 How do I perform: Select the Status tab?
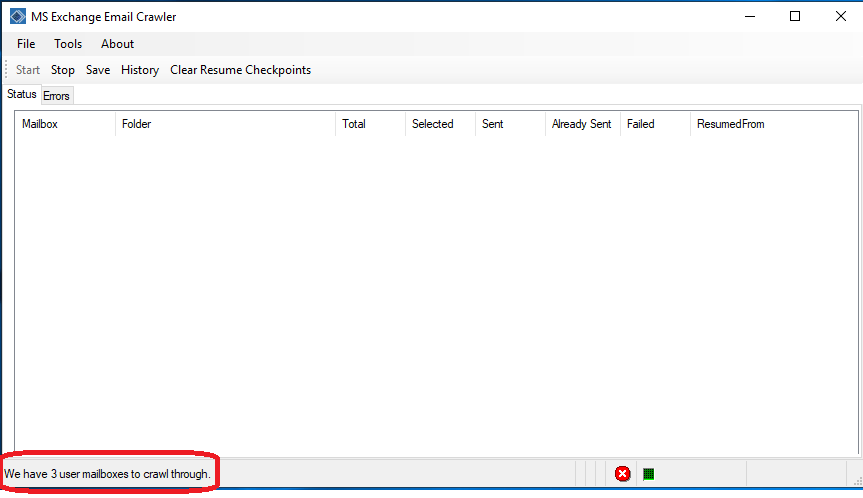coord(21,95)
